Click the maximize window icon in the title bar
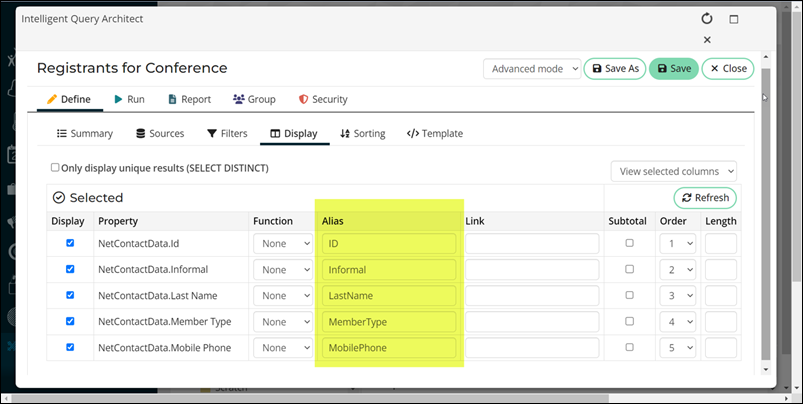Image resolution: width=803 pixels, height=404 pixels. click(733, 18)
